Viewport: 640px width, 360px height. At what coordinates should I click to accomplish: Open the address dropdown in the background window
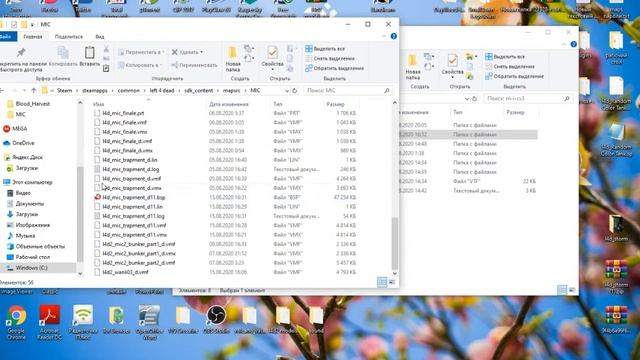point(467,99)
